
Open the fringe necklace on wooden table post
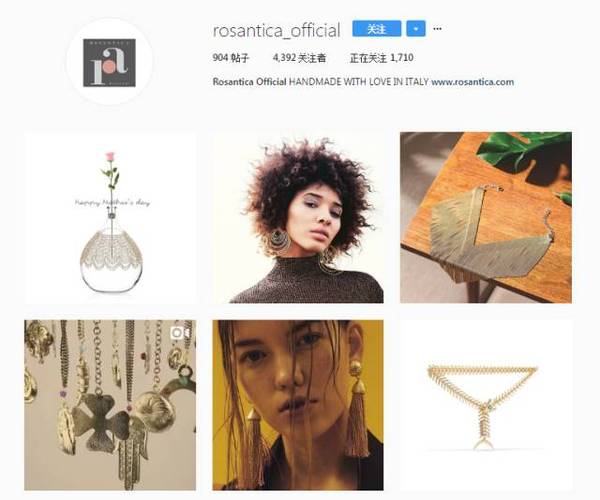(x=486, y=218)
